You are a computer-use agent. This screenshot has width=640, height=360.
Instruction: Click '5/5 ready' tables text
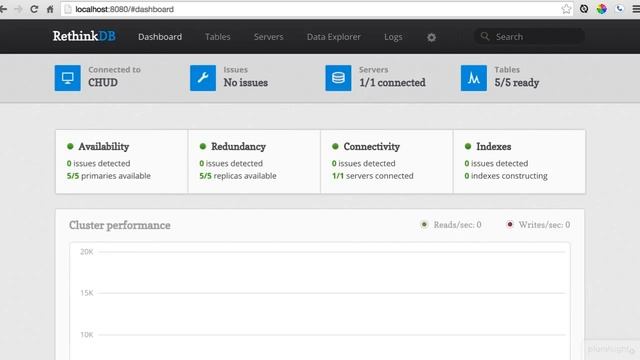[x=517, y=82]
